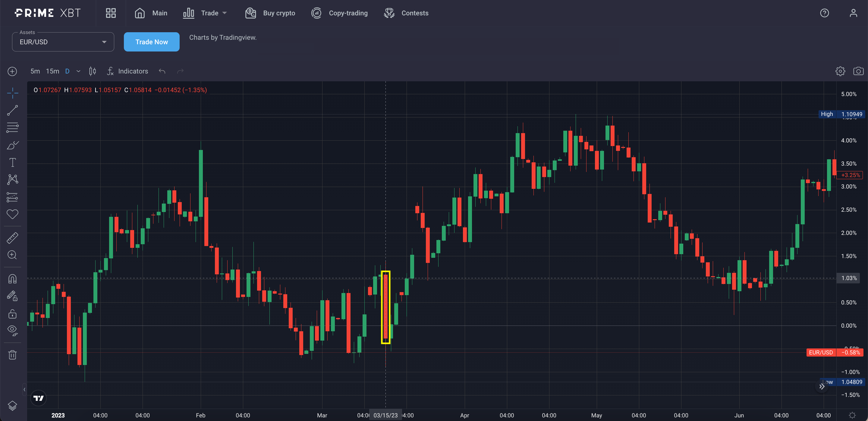This screenshot has width=868, height=421.
Task: Open the Trade menu
Action: pos(205,13)
